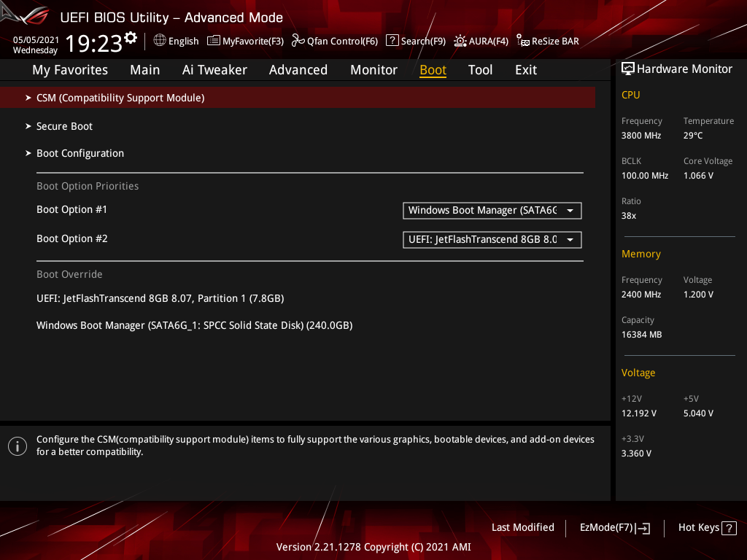Open AURA(F4) settings
747x560 pixels.
click(x=488, y=41)
